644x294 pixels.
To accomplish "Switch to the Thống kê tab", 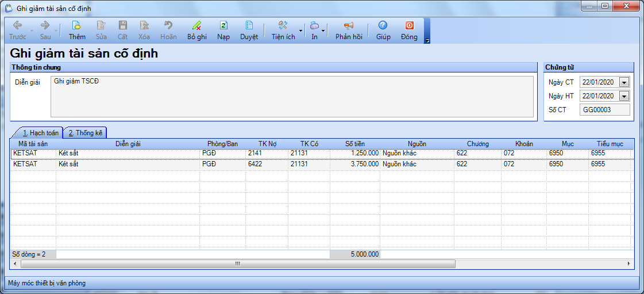I will click(85, 133).
